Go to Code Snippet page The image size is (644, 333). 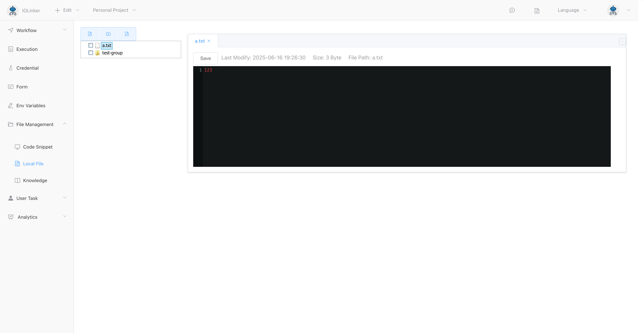click(x=38, y=147)
